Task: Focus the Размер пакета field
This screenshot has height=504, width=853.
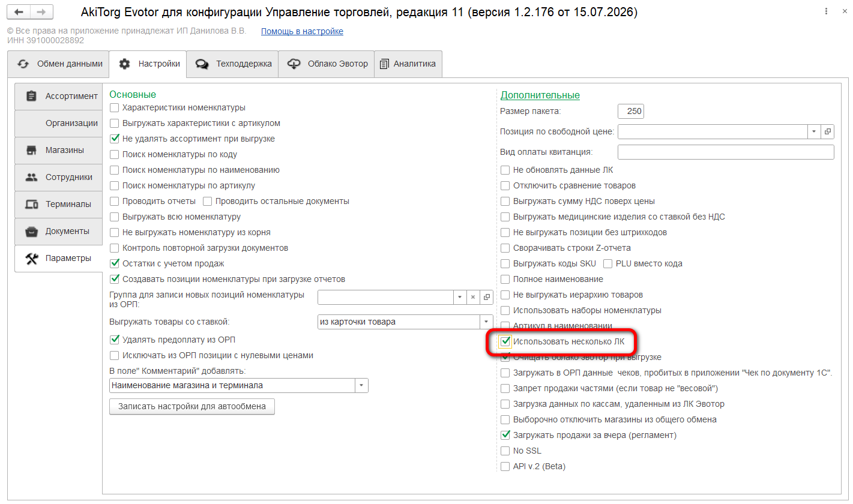Action: pos(631,111)
